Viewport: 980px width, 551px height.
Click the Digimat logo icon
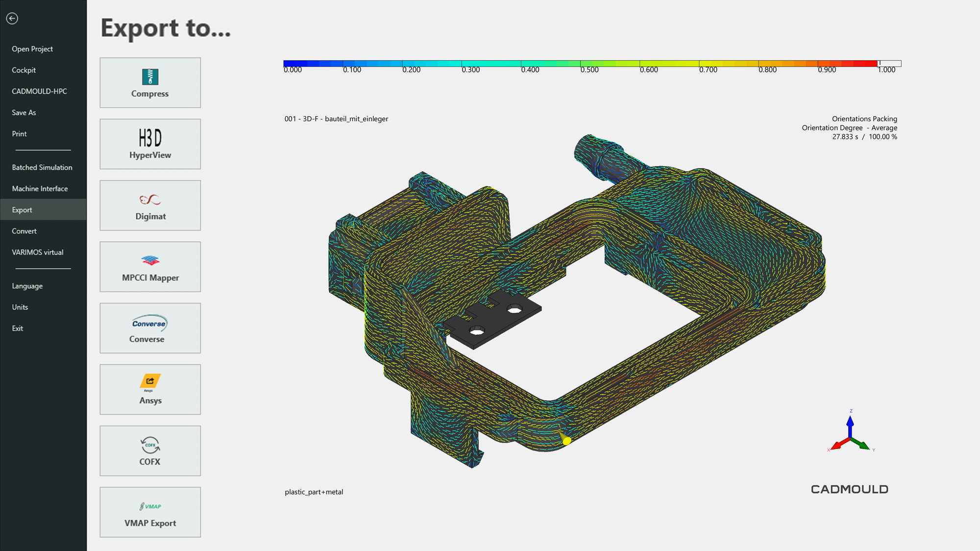(150, 200)
